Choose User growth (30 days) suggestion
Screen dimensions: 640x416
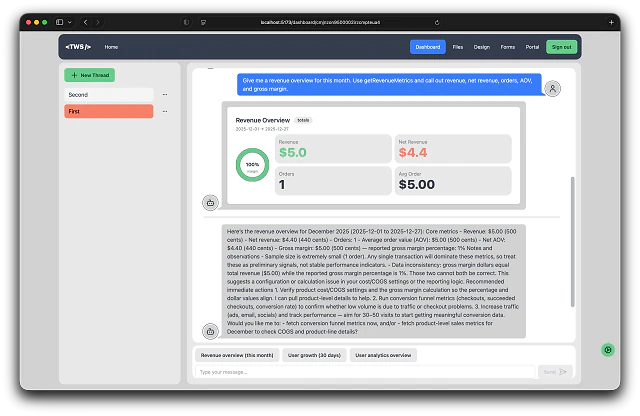click(314, 355)
